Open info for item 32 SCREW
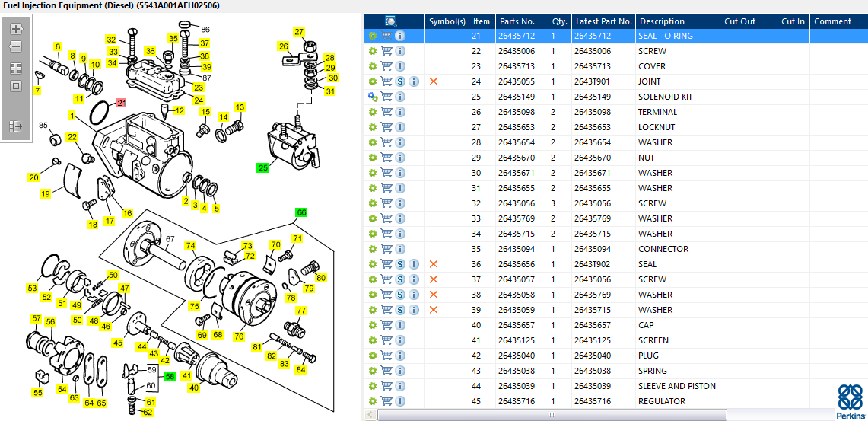This screenshot has width=868, height=421. click(400, 203)
